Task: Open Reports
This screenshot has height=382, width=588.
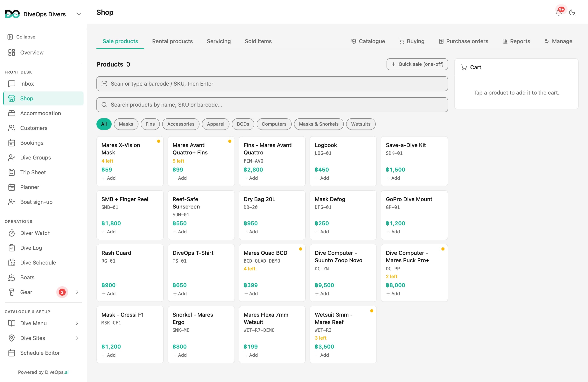Action: (x=516, y=41)
